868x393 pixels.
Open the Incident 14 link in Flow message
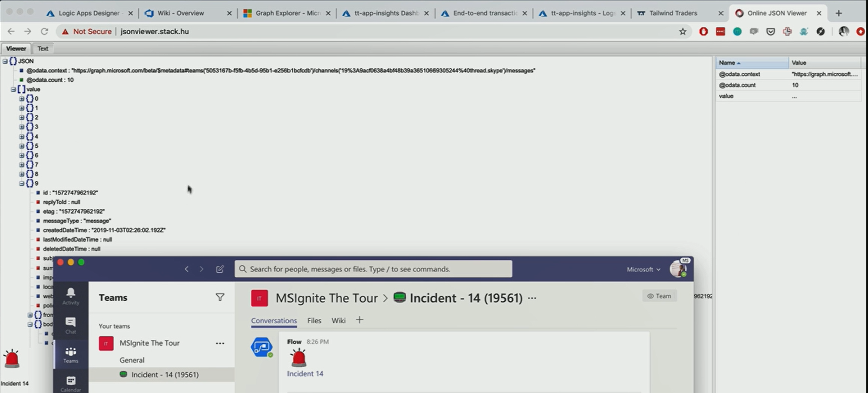click(x=305, y=374)
